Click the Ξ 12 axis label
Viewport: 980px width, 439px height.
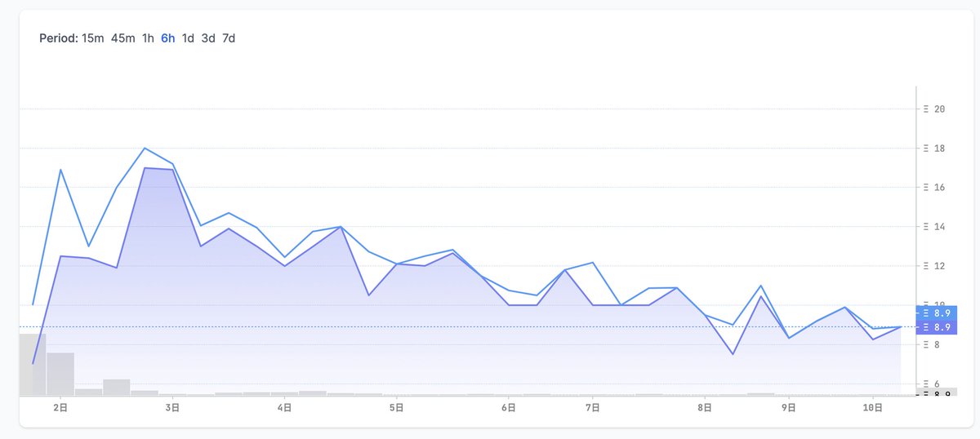click(934, 266)
